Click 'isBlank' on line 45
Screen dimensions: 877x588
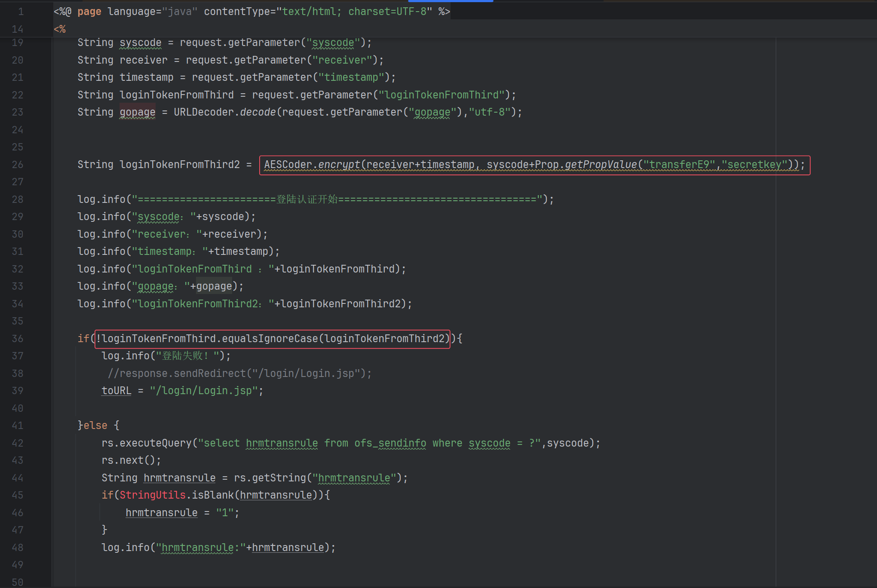[213, 495]
